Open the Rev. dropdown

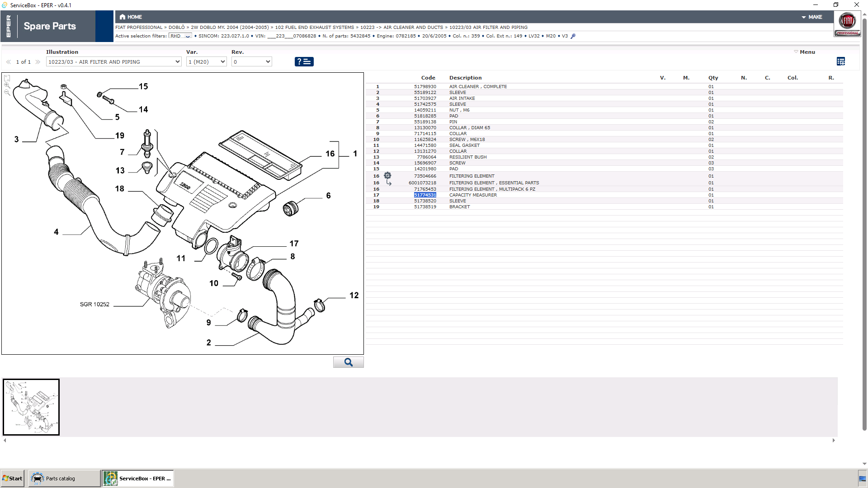(x=252, y=62)
